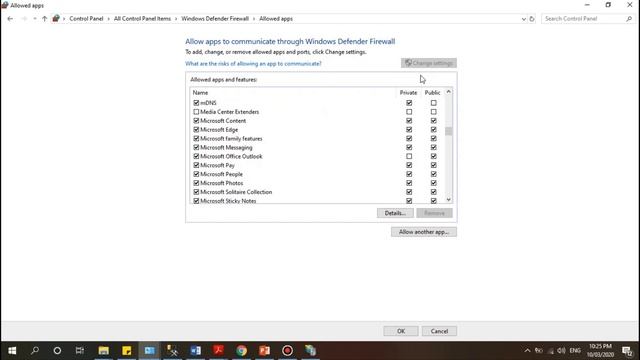The image size is (640, 360).
Task: Refresh the Allowed apps page
Action: [532, 19]
